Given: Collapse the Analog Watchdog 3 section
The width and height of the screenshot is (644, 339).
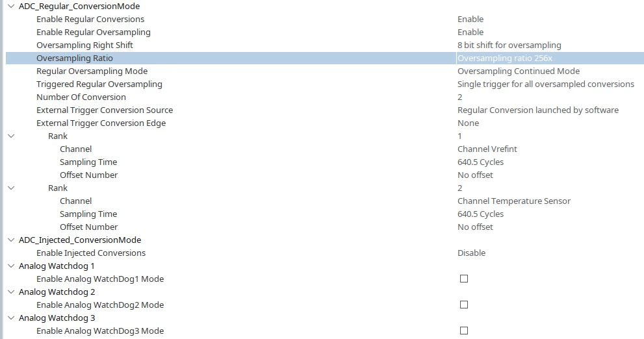Looking at the screenshot, I should tap(11, 318).
